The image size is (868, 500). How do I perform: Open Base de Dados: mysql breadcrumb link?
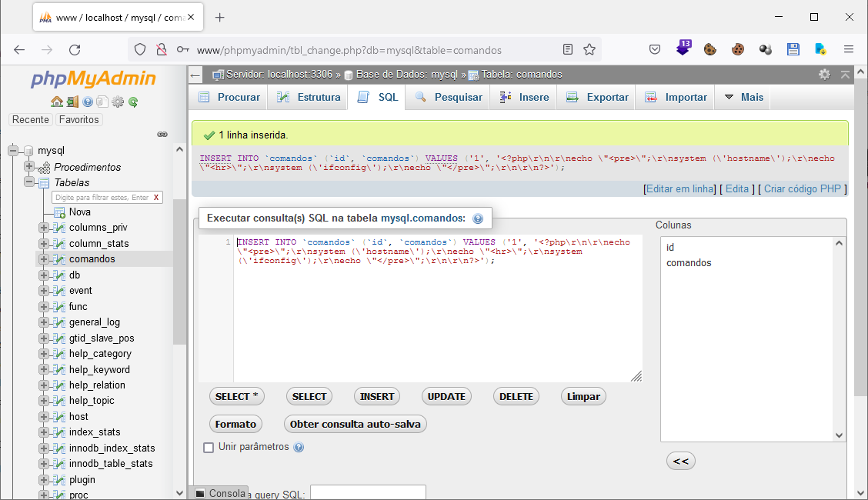[407, 75]
